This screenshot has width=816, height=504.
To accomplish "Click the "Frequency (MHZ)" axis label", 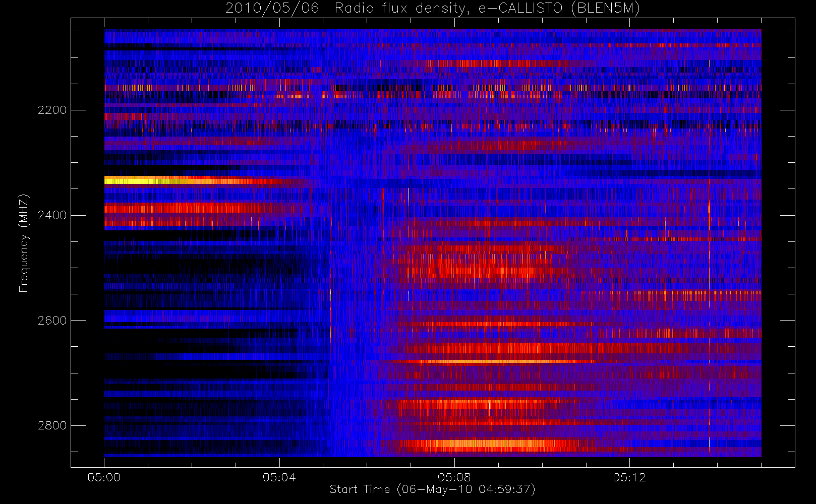I will [24, 243].
